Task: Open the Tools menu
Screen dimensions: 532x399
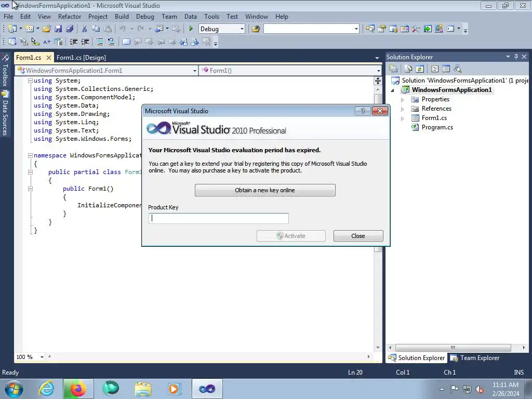Action: pyautogui.click(x=212, y=16)
